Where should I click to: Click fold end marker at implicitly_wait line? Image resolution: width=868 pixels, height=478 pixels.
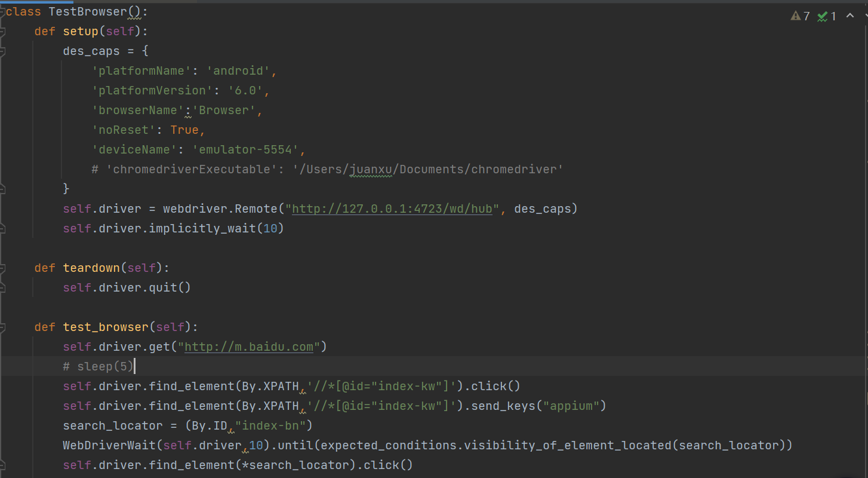[x=2, y=228]
